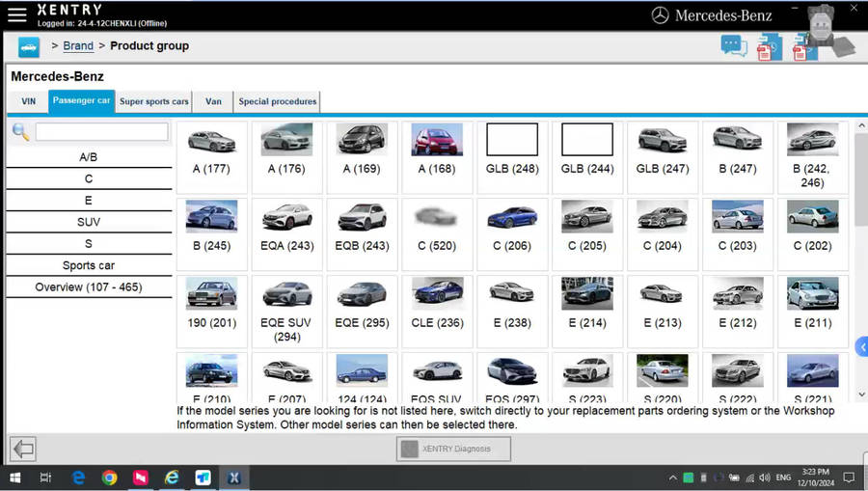Filter by E class

coord(89,201)
